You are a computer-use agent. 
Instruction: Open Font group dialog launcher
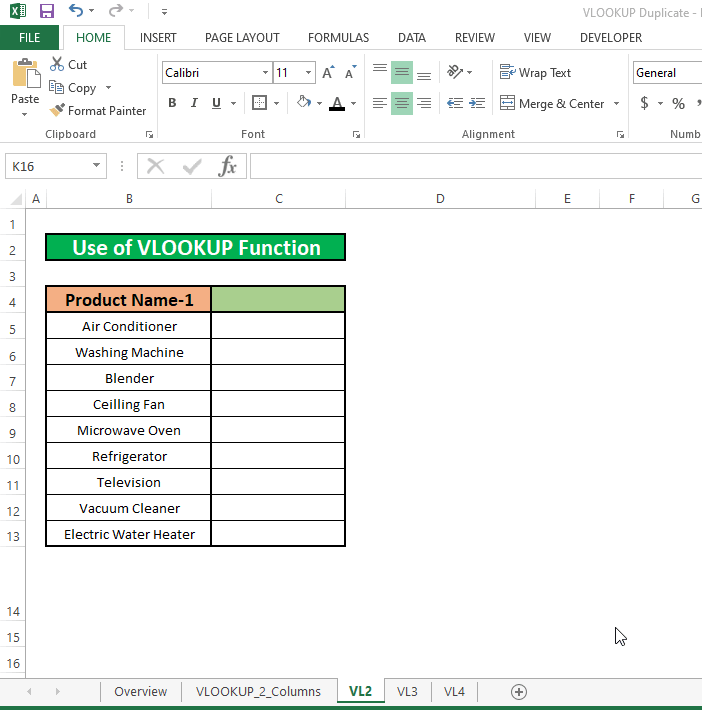coord(356,134)
